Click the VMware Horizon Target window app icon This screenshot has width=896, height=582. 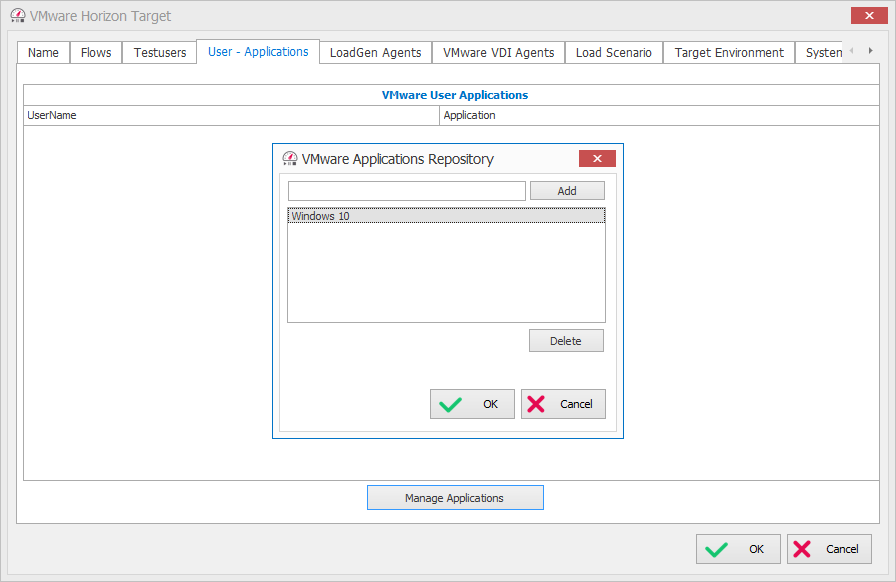coord(18,16)
